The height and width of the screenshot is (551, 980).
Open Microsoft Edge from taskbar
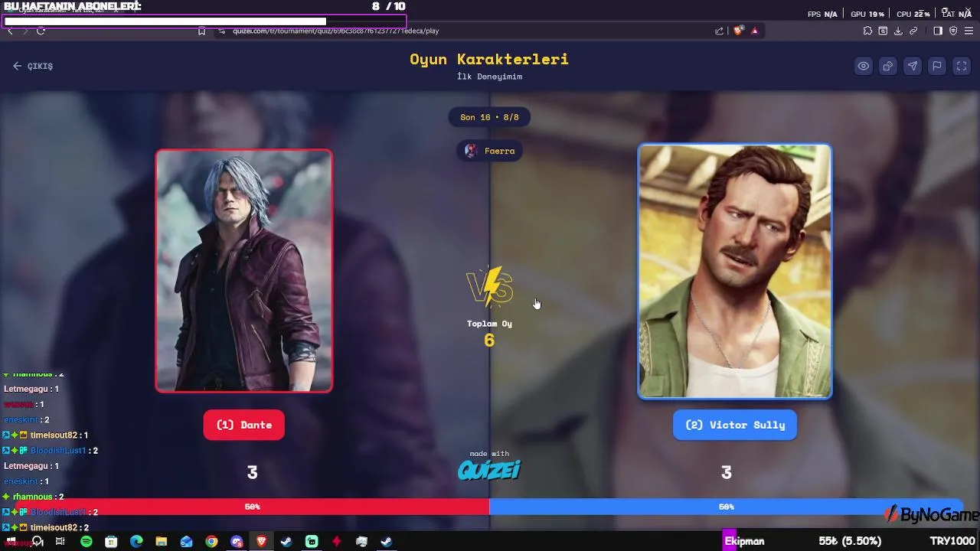pyautogui.click(x=136, y=541)
